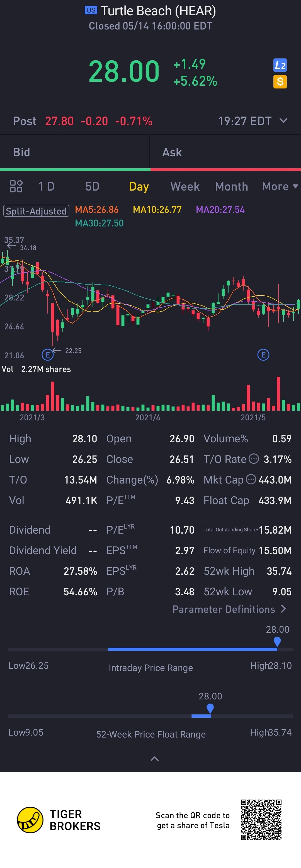Tap the blue L2 level-two quotes icon
Viewport: 301px width, 868px height.
[280, 65]
